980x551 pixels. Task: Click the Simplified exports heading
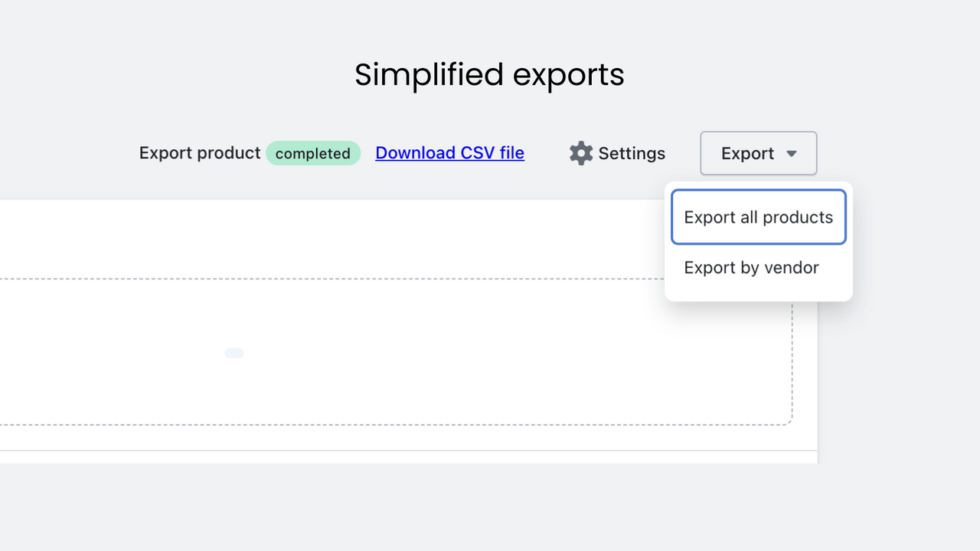point(489,74)
